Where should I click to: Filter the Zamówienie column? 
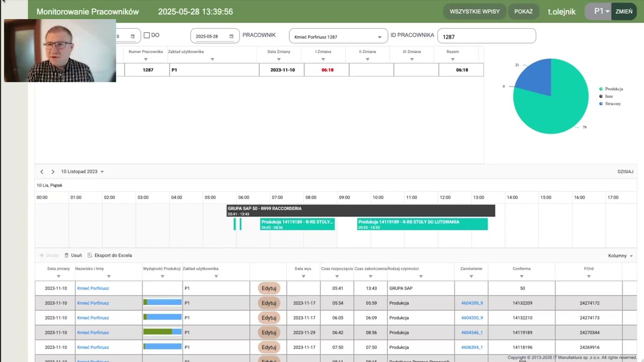point(471,277)
